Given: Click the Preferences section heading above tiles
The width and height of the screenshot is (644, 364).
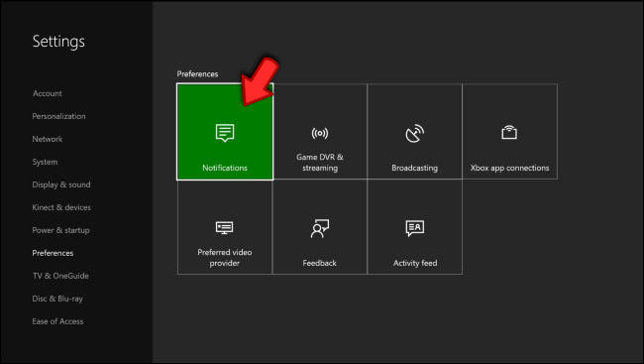Looking at the screenshot, I should click(197, 74).
